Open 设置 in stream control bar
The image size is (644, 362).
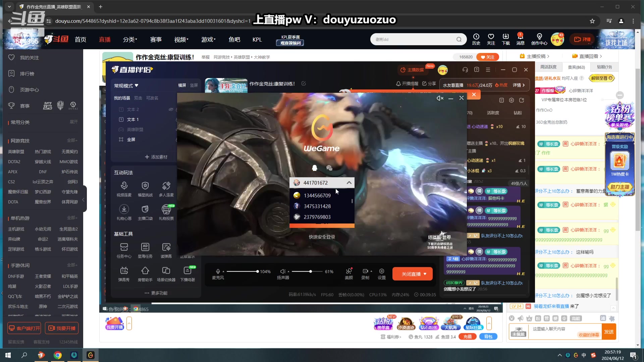pyautogui.click(x=382, y=274)
